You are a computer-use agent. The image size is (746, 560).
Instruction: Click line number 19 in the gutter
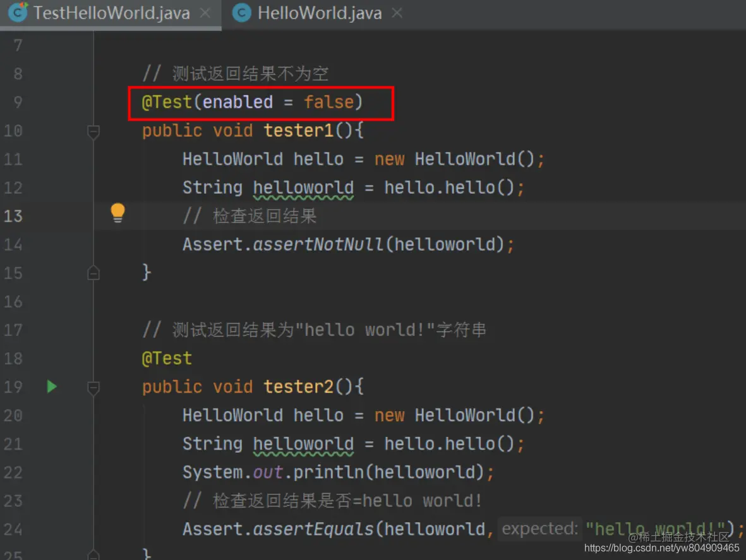click(13, 387)
